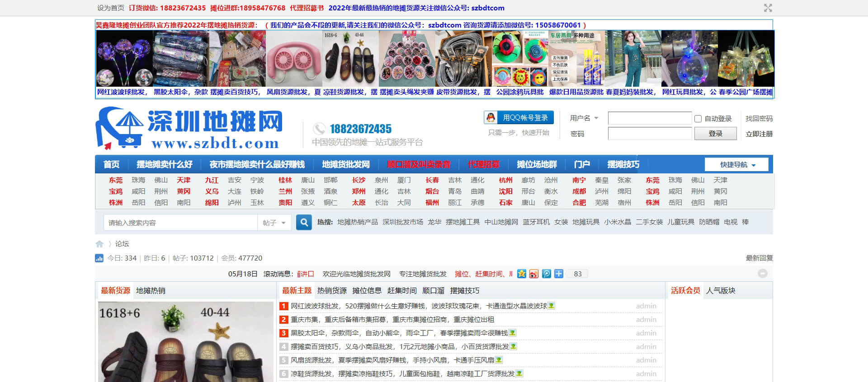Click the 找回密码 link
Viewport: 868px width, 382px height.
759,119
